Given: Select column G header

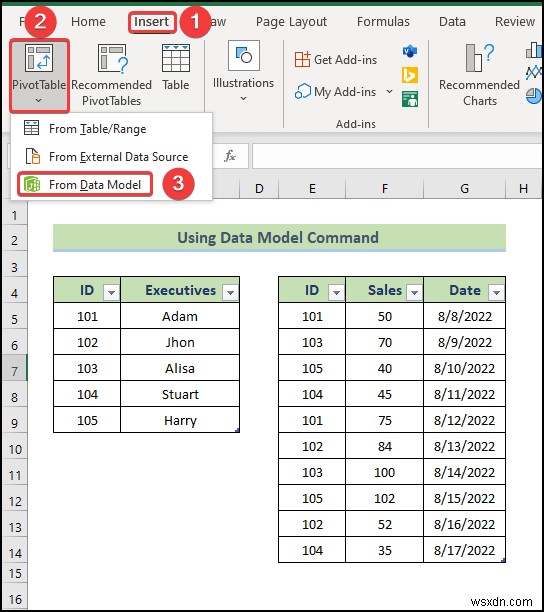Looking at the screenshot, I should click(464, 189).
